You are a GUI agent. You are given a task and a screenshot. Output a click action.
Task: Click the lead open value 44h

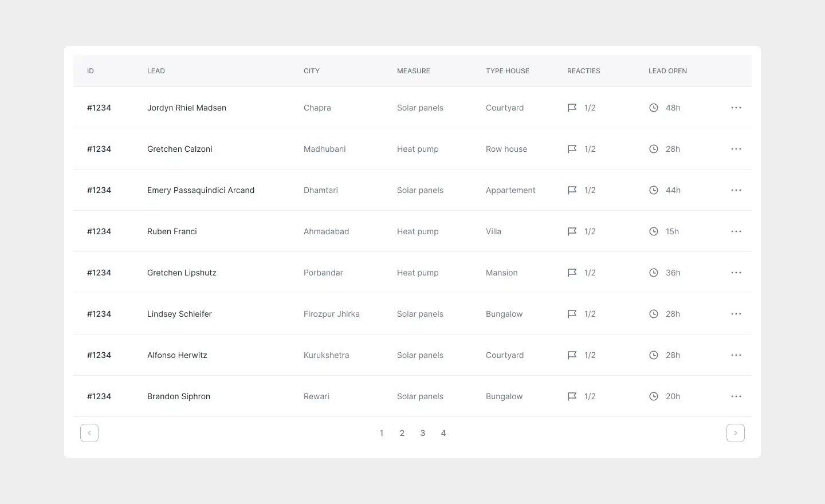pyautogui.click(x=673, y=190)
